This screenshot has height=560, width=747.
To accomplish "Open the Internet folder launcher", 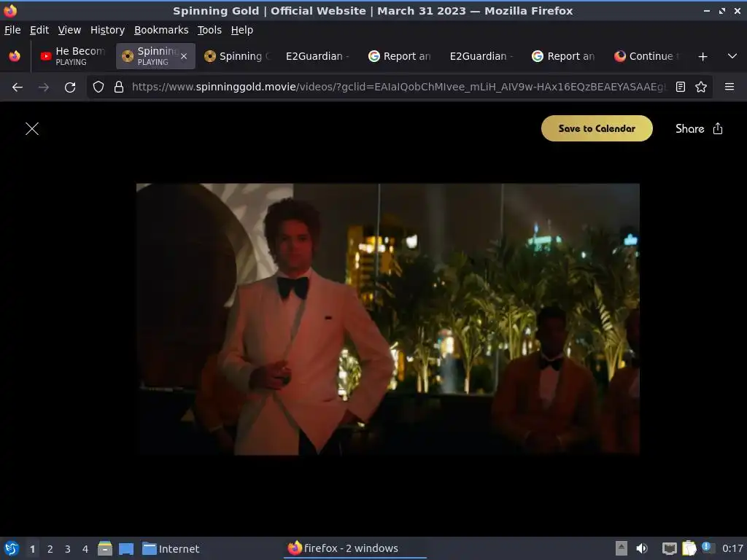I will [171, 548].
